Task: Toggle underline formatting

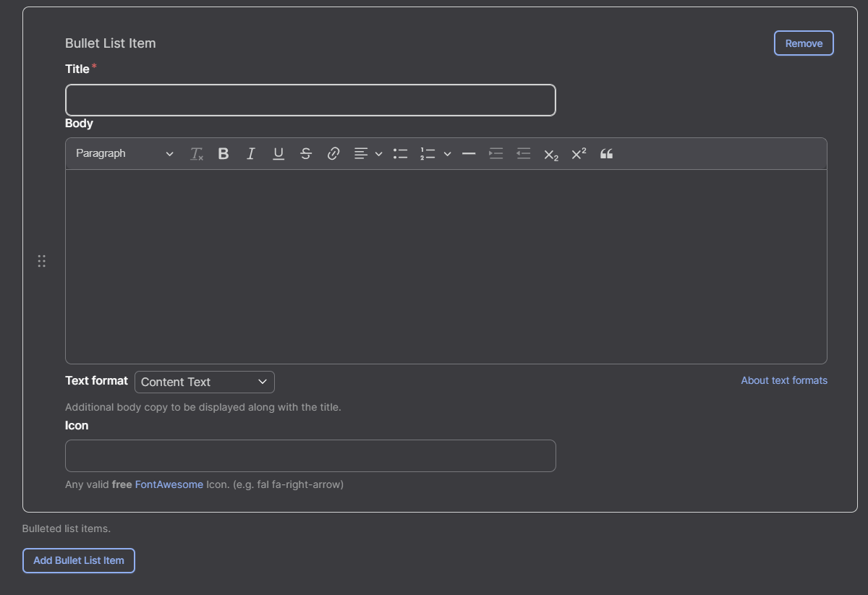Action: (278, 154)
